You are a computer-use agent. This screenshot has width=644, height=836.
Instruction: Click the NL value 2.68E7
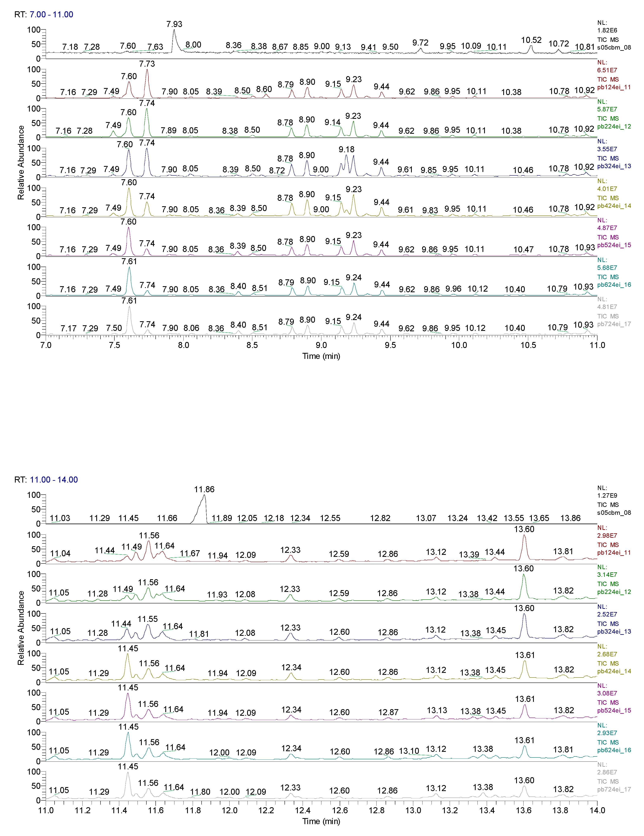click(x=607, y=654)
